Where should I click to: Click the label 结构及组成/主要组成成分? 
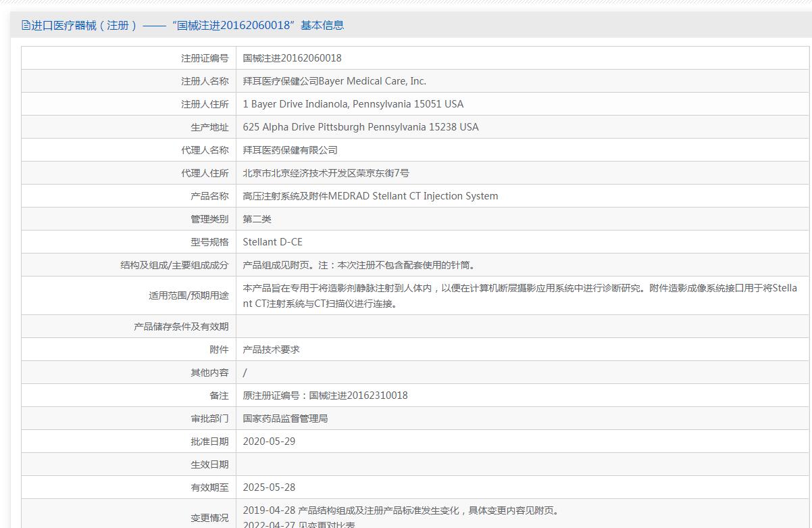[174, 265]
